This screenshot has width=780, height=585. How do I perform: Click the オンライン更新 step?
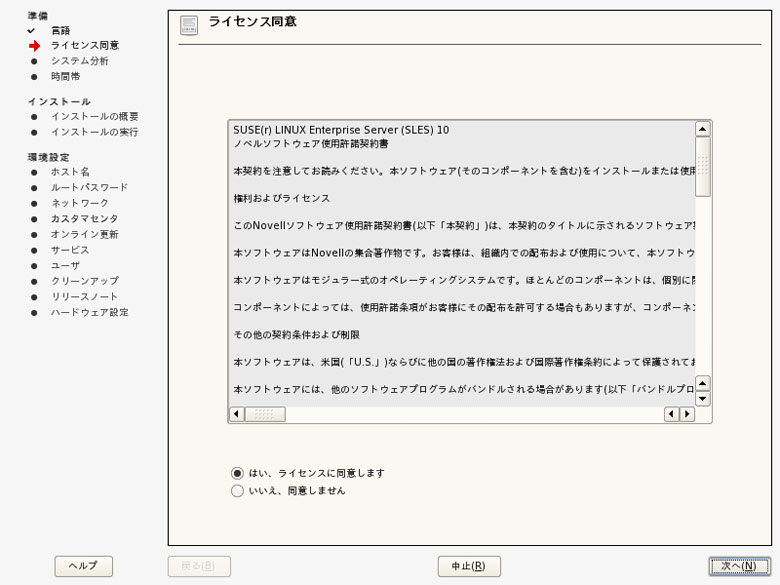tap(85, 234)
